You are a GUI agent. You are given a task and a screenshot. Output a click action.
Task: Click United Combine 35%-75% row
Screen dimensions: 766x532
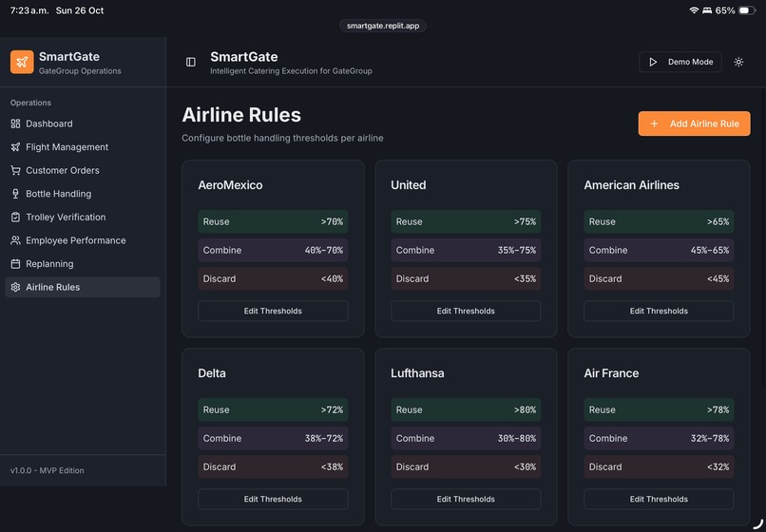pyautogui.click(x=466, y=250)
